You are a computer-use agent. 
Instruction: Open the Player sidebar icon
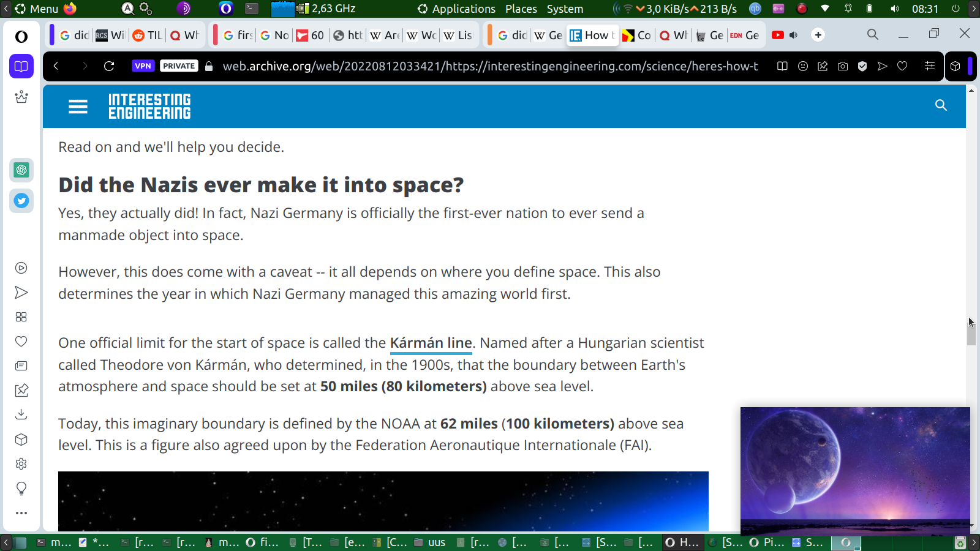(21, 268)
